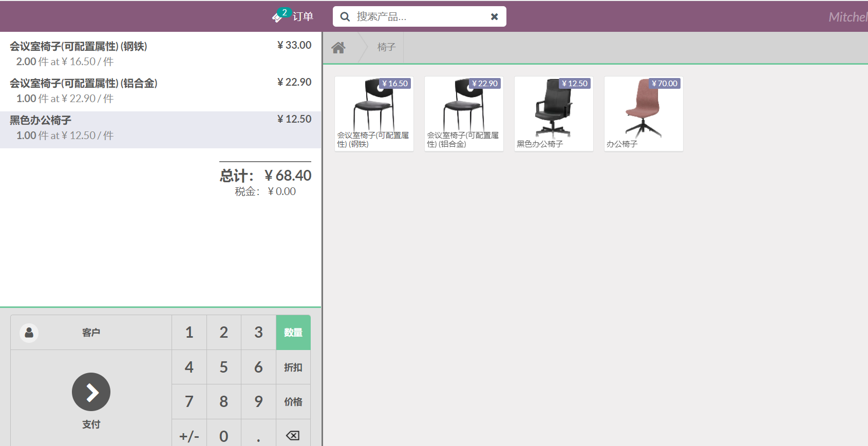This screenshot has height=446, width=868.
Task: Select the 椅子 breadcrumb category
Action: (x=386, y=47)
